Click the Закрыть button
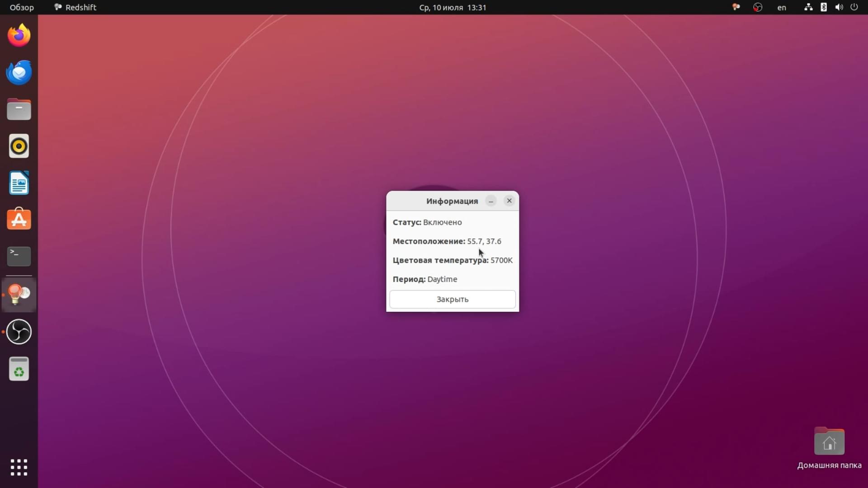Screen dimensions: 868x488 pyautogui.click(x=453, y=299)
